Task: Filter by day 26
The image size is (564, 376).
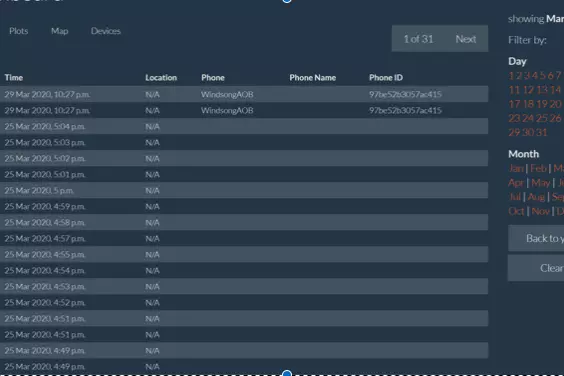Action: [x=555, y=118]
